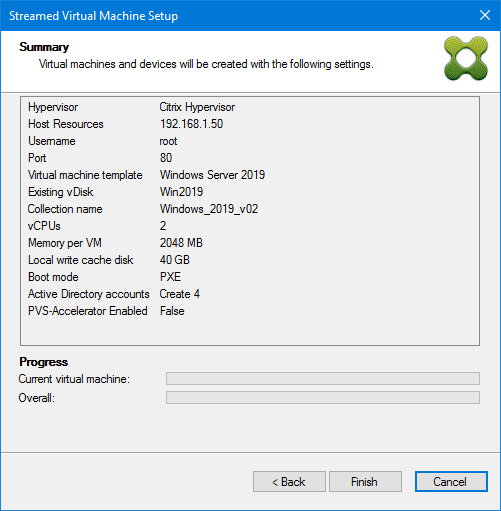Click the Host Resources label
501x511 pixels.
66,124
